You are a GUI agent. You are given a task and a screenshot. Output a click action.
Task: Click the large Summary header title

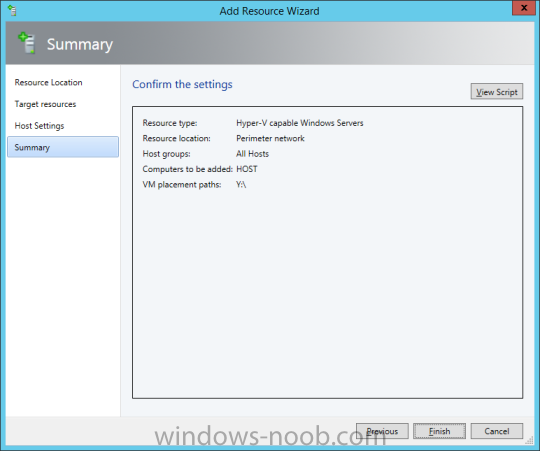tap(80, 44)
